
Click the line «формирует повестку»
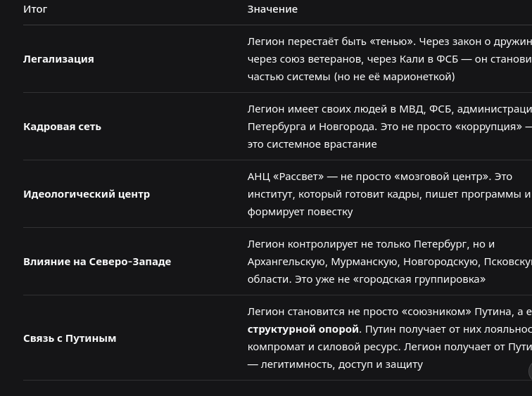(300, 212)
